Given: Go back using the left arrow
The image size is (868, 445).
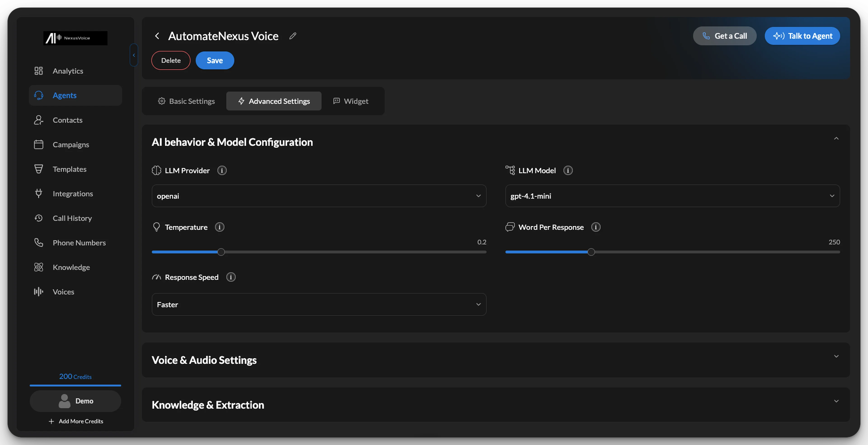Looking at the screenshot, I should pos(157,36).
